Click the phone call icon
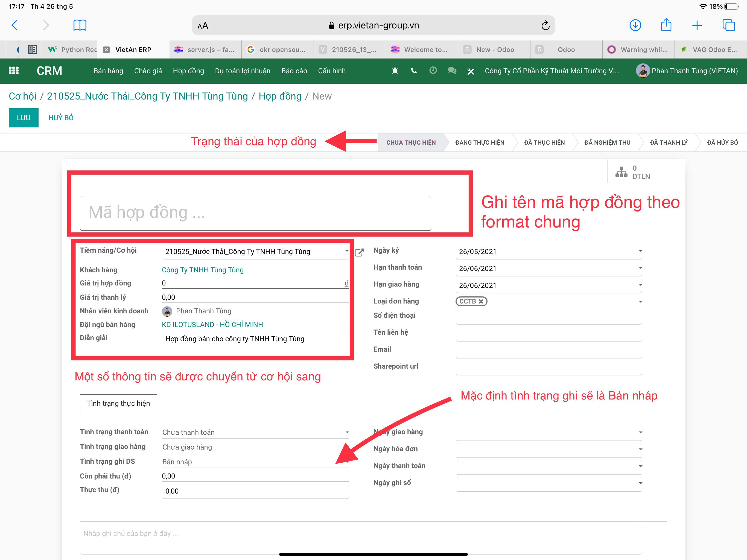The image size is (747, 560). click(x=414, y=71)
